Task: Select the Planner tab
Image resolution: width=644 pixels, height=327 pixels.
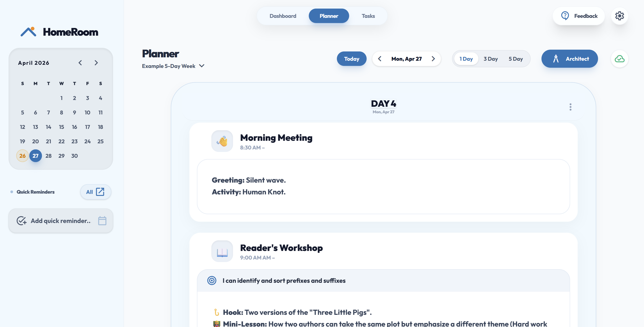Action: [329, 16]
